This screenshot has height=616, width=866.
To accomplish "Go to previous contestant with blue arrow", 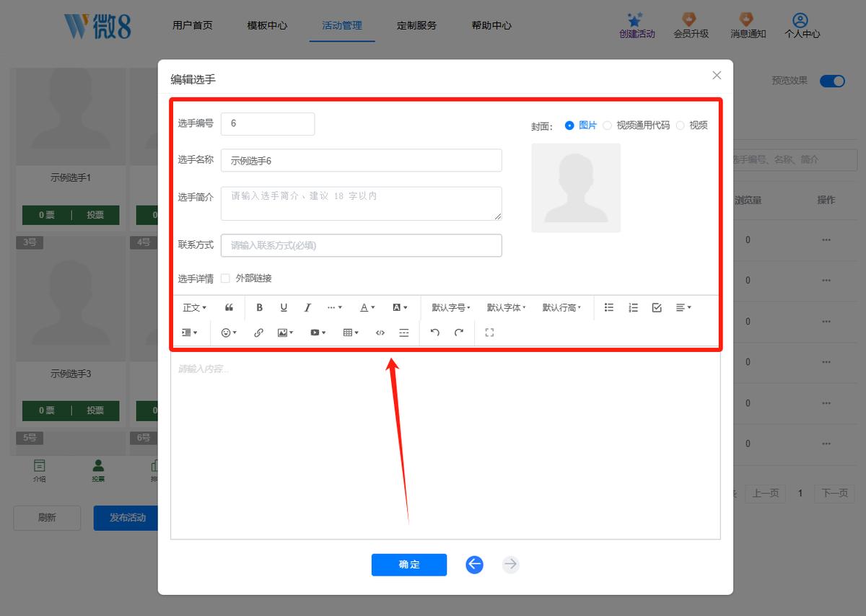I will (x=474, y=565).
